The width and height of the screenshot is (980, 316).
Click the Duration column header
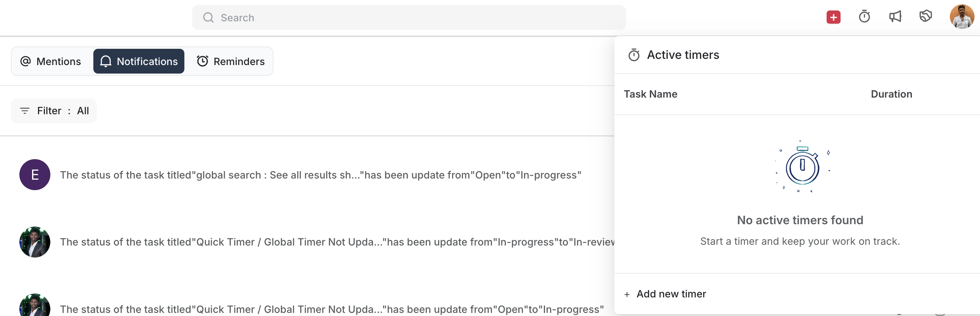891,94
